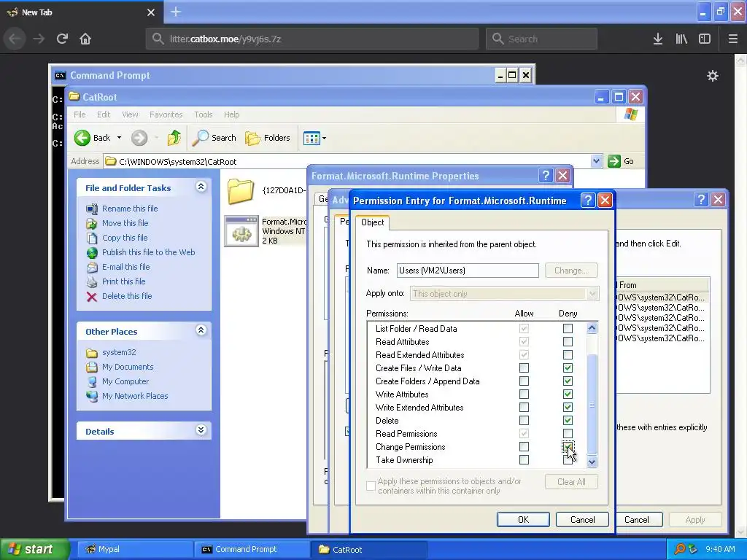Open Search in CatRoot toolbar
The height and width of the screenshot is (560, 747).
214,138
